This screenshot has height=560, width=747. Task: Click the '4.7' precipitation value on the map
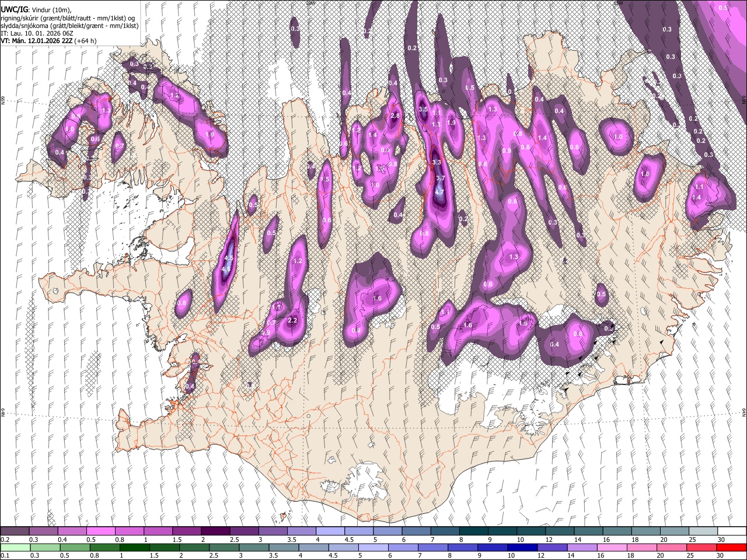(x=439, y=192)
